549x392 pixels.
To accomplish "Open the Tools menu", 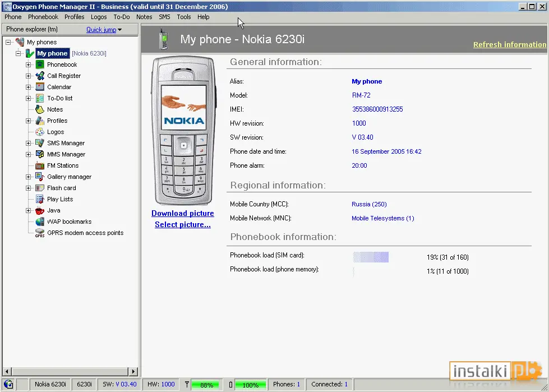I will (184, 17).
